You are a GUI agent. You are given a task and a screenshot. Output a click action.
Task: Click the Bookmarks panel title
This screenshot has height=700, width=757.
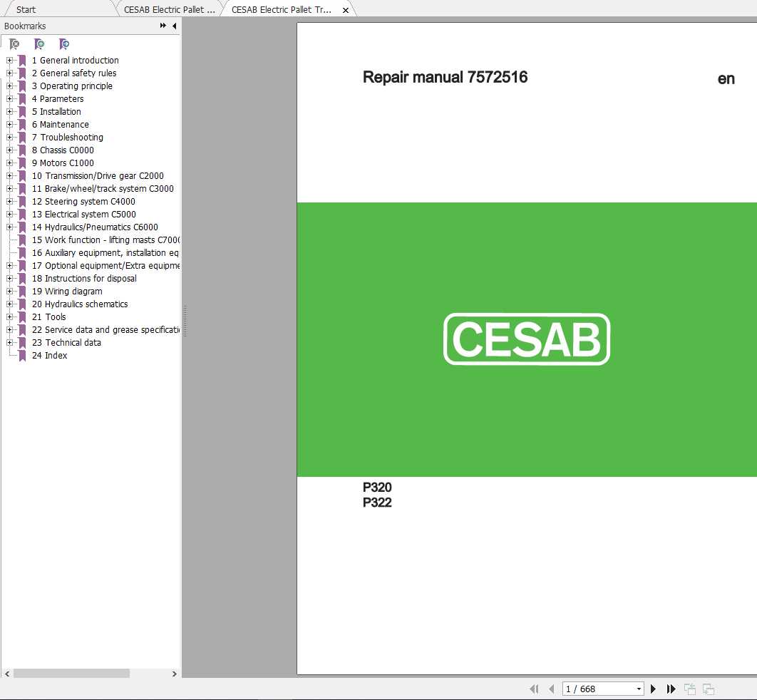(x=25, y=26)
